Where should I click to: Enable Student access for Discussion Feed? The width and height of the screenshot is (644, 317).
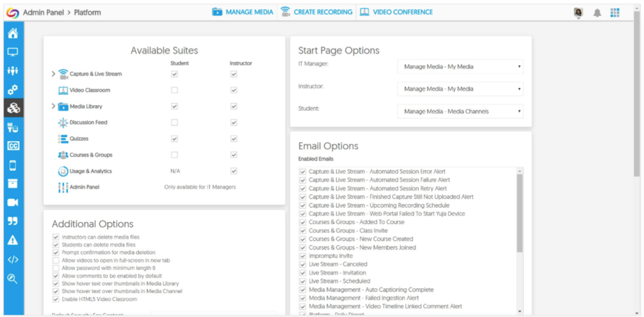[x=174, y=122]
